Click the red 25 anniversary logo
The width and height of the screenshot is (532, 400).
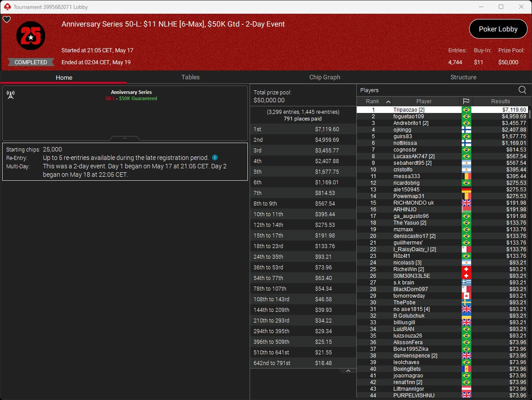[31, 35]
